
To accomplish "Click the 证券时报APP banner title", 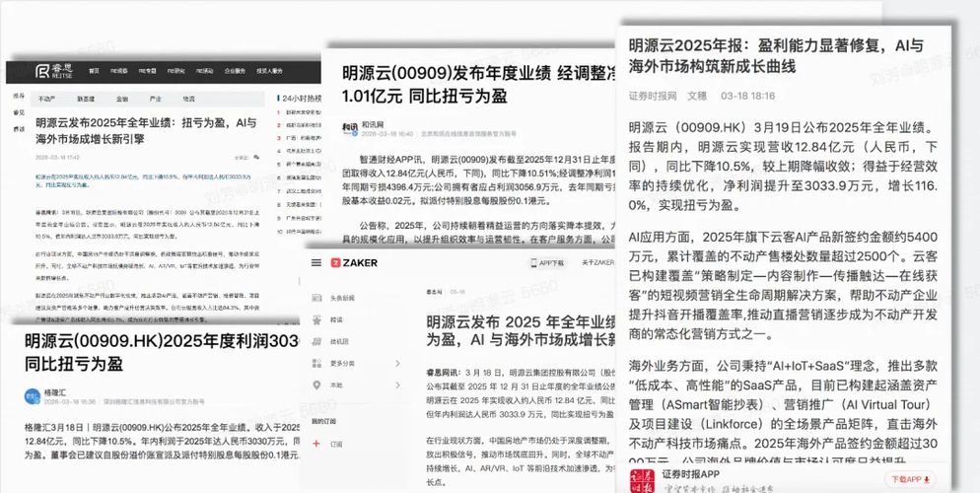I will (x=692, y=474).
